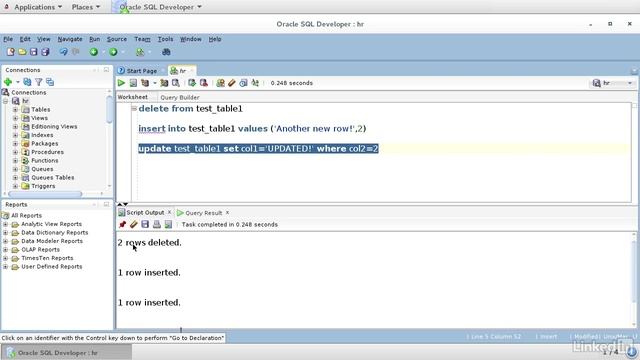
Task: Open the New Connection dropdown arrow
Action: pos(18,82)
